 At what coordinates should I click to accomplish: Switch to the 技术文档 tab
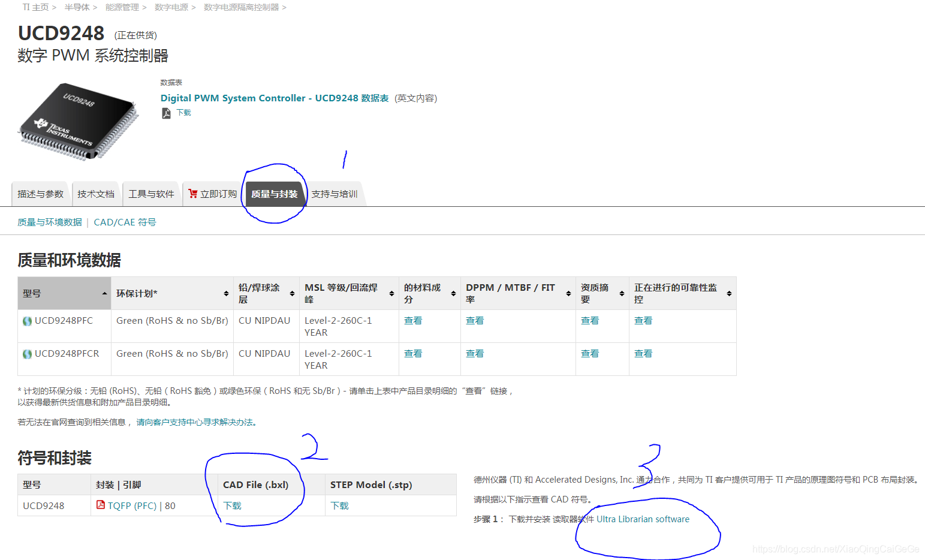pyautogui.click(x=96, y=194)
